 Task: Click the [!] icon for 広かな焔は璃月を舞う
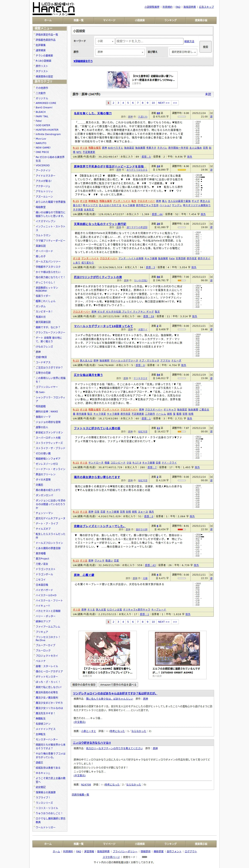click(x=211, y=375)
